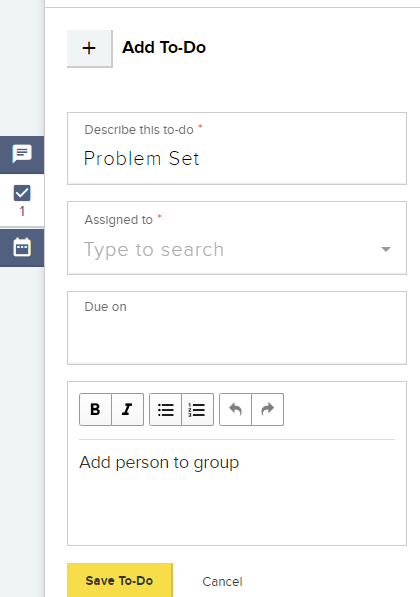Expand the Assigned to dropdown arrow
Image resolution: width=420 pixels, height=597 pixels.
click(386, 249)
